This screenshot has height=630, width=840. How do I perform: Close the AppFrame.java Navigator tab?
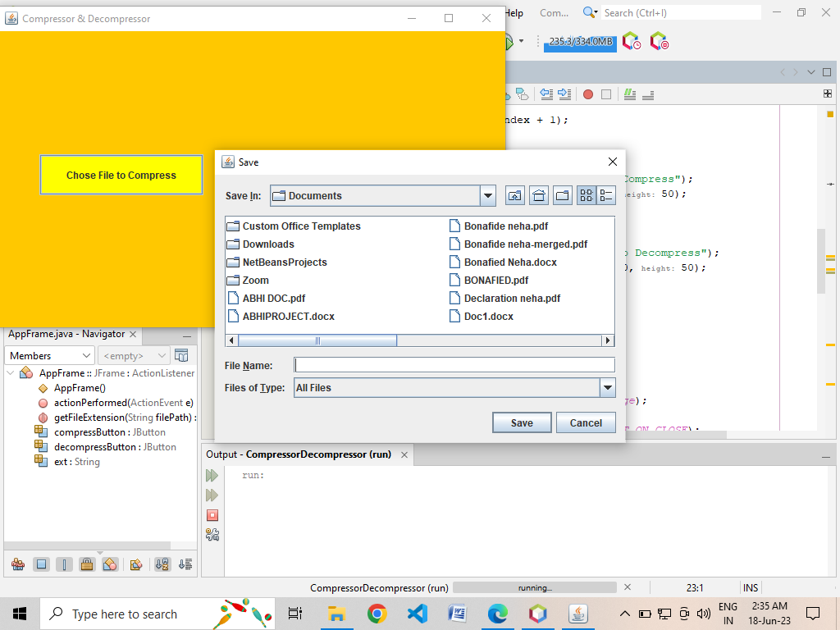click(133, 335)
